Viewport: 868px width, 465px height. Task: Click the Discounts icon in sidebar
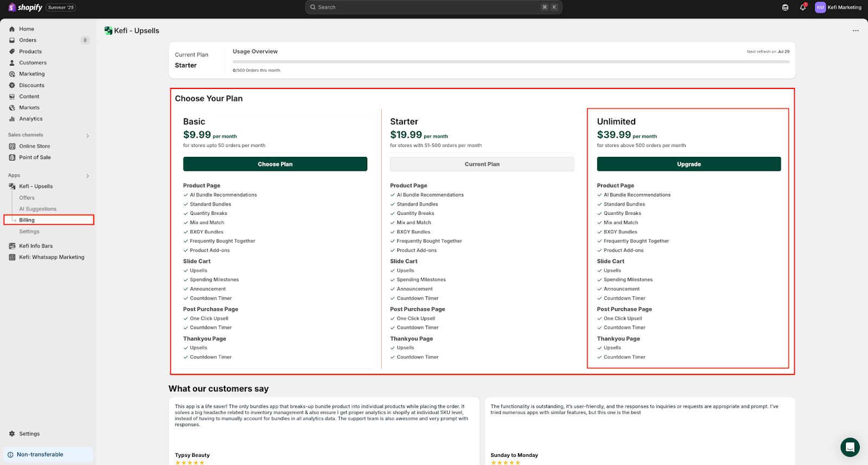pos(12,85)
